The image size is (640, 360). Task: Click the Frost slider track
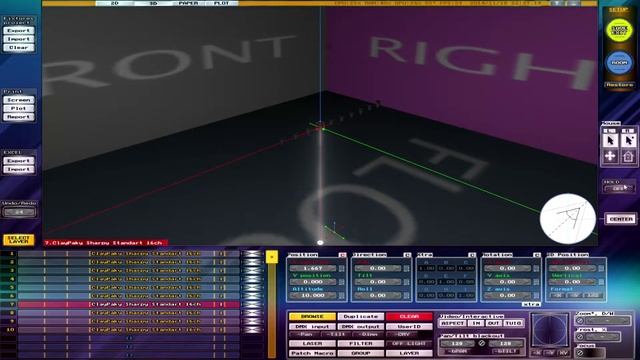(602, 337)
